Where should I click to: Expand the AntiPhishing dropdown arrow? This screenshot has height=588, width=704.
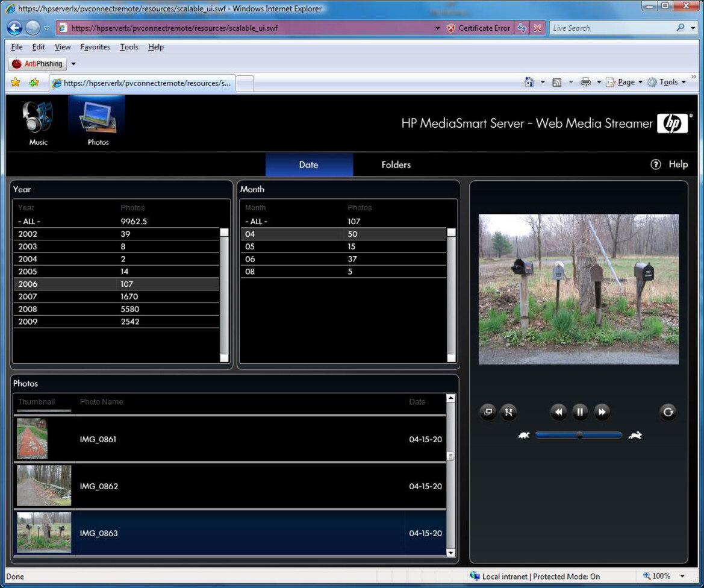click(73, 64)
